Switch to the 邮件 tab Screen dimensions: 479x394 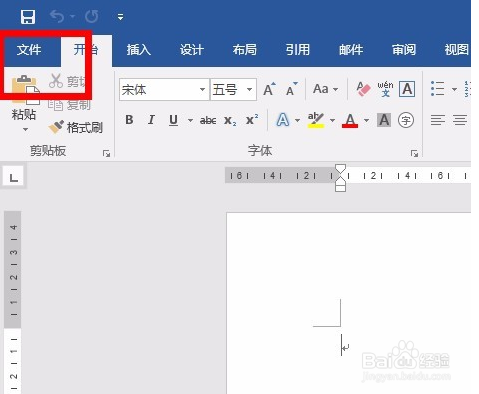tap(351, 50)
